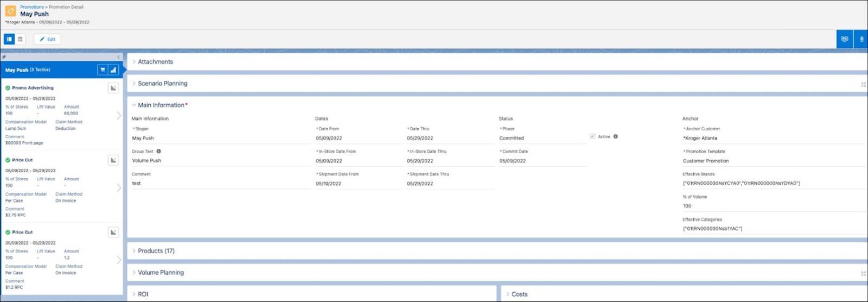Expand the Scenario Planning section
Screen dimensions: 868x302
point(134,83)
